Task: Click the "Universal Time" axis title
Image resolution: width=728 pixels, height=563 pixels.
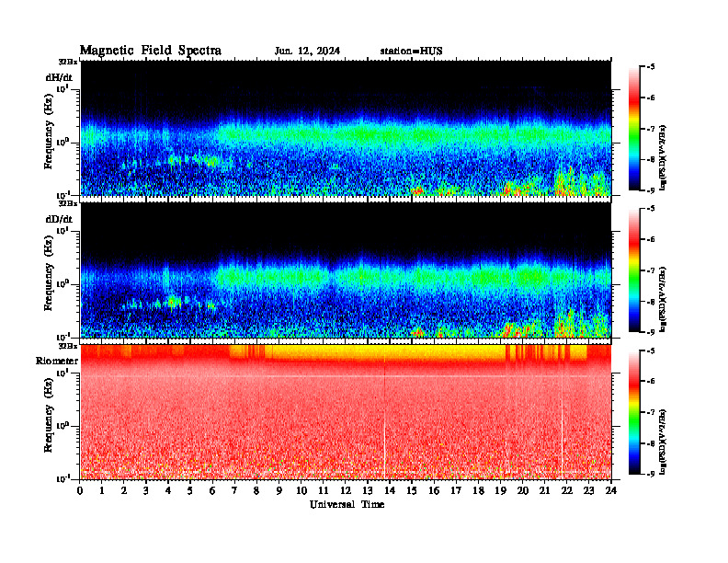Action: (x=347, y=504)
